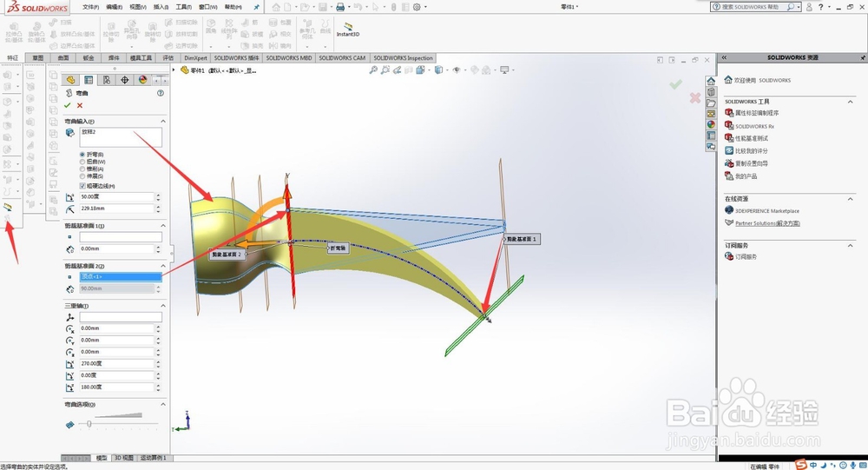Click zoom to area in view toolbar
The height and width of the screenshot is (470, 868).
pyautogui.click(x=385, y=70)
